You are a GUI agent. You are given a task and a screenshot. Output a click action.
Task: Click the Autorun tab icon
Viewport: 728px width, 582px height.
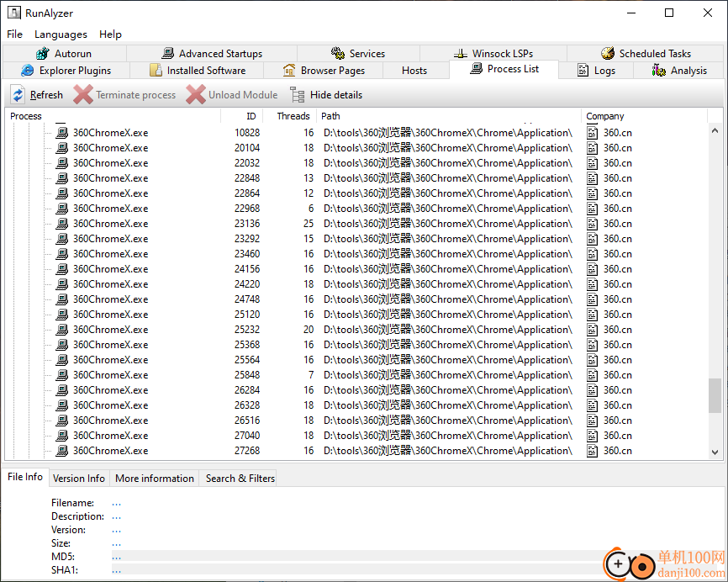pyautogui.click(x=43, y=54)
